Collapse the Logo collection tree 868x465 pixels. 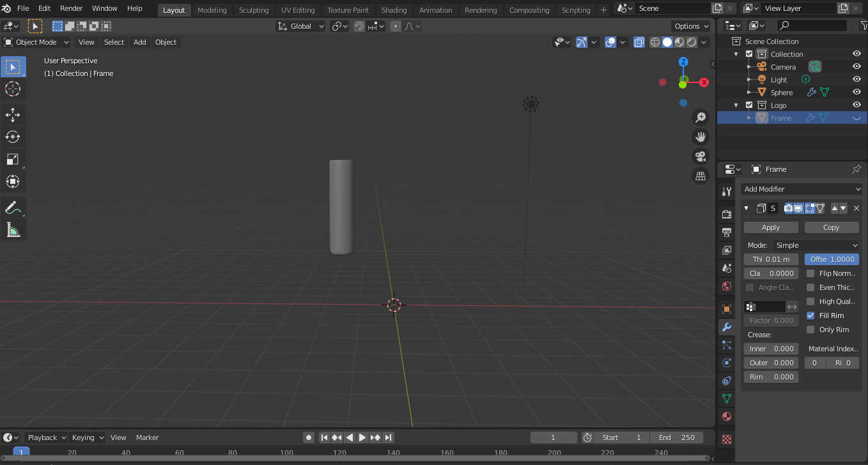(736, 105)
